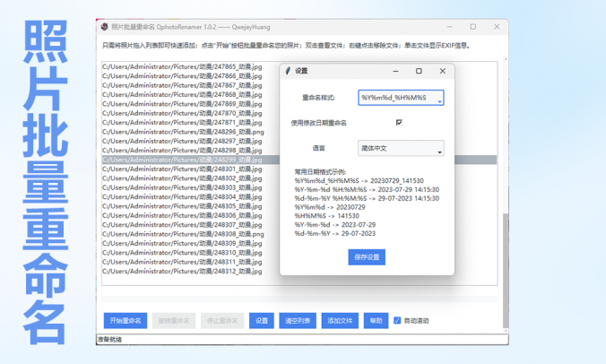
Task: Select file 247867_动漫.jpg in the list
Action: pos(182,85)
